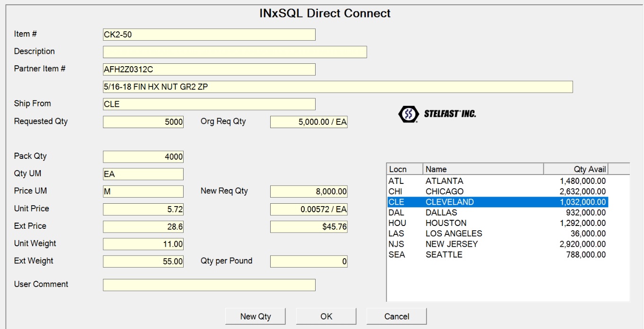Focus the empty Description field
This screenshot has height=329, width=644.
coord(235,52)
